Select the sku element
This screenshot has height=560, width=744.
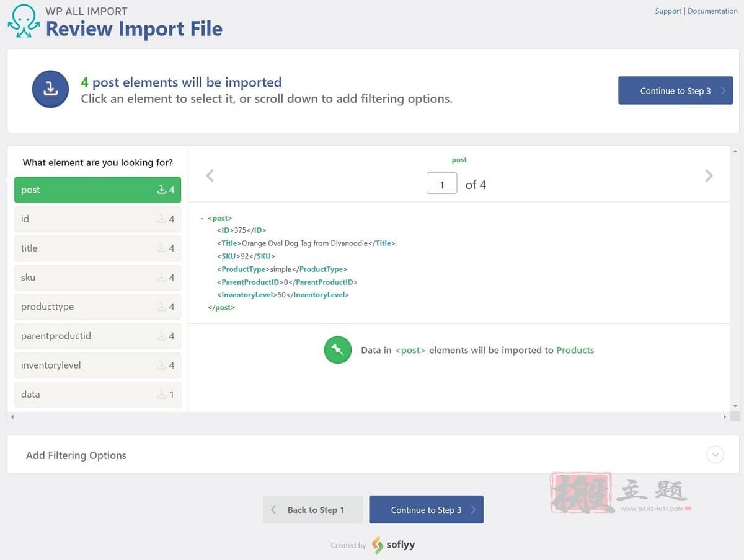(x=97, y=278)
